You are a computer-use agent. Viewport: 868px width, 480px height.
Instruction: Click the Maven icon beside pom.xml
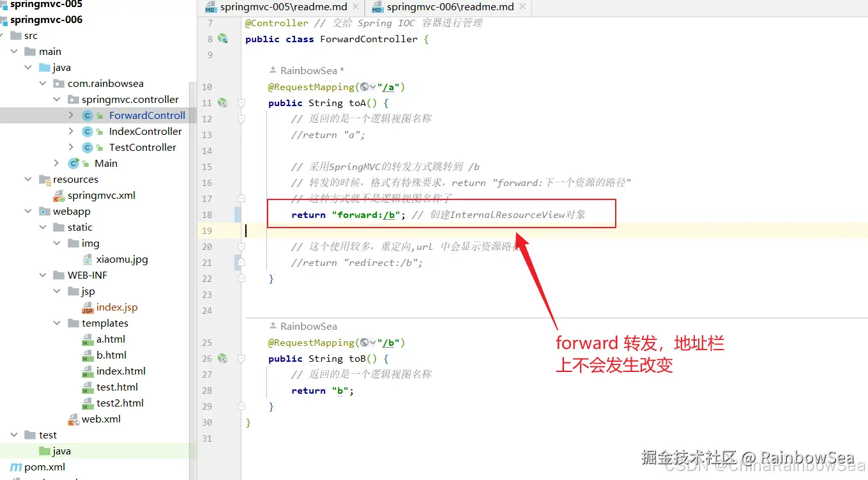click(x=16, y=467)
